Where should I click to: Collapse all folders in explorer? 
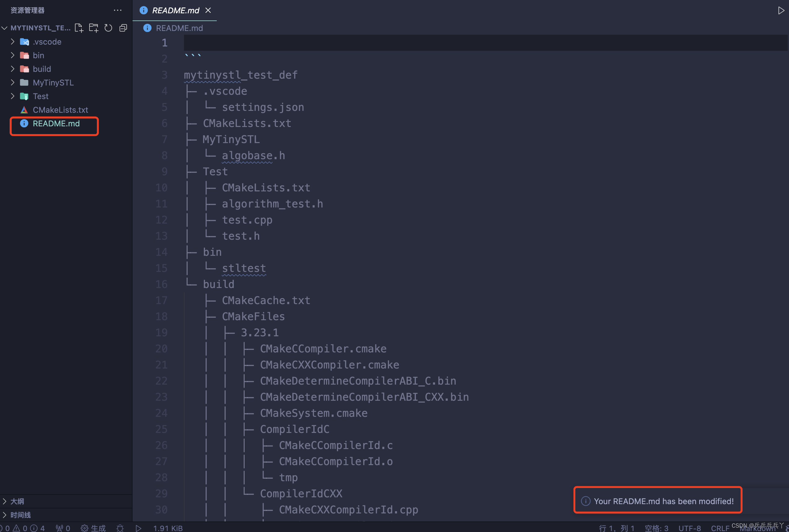(123, 28)
